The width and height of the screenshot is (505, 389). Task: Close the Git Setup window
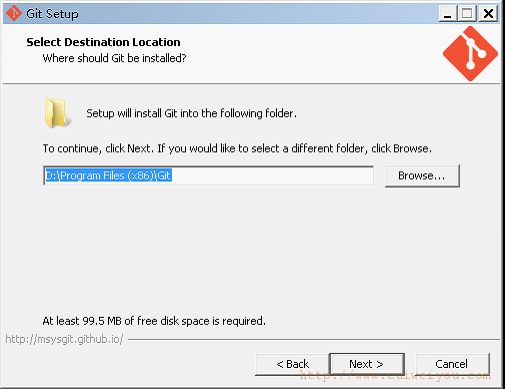(488, 14)
